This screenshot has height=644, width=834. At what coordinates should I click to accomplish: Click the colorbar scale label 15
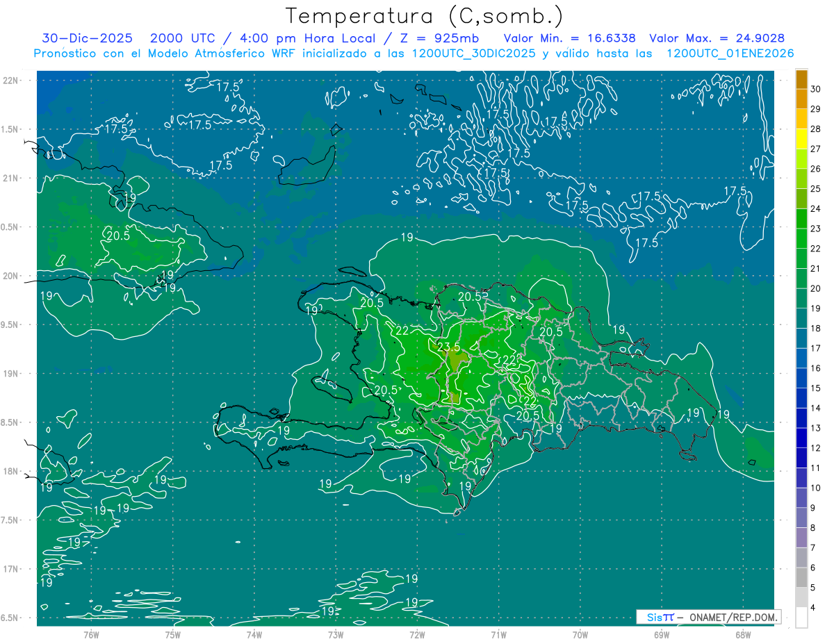816,388
